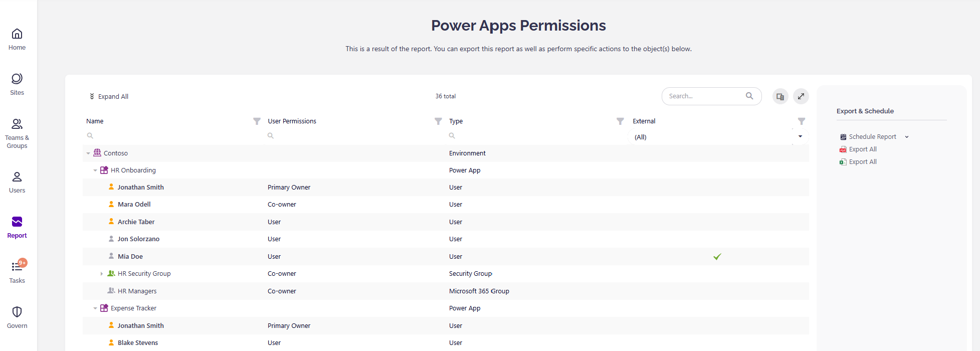Click the Environment type cell
980x351 pixels.
tap(467, 153)
